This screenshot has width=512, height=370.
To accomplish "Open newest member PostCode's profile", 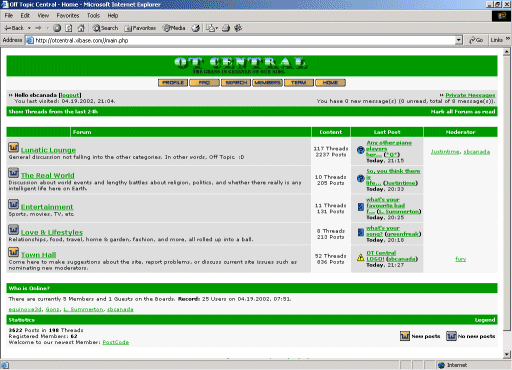I will point(116,342).
